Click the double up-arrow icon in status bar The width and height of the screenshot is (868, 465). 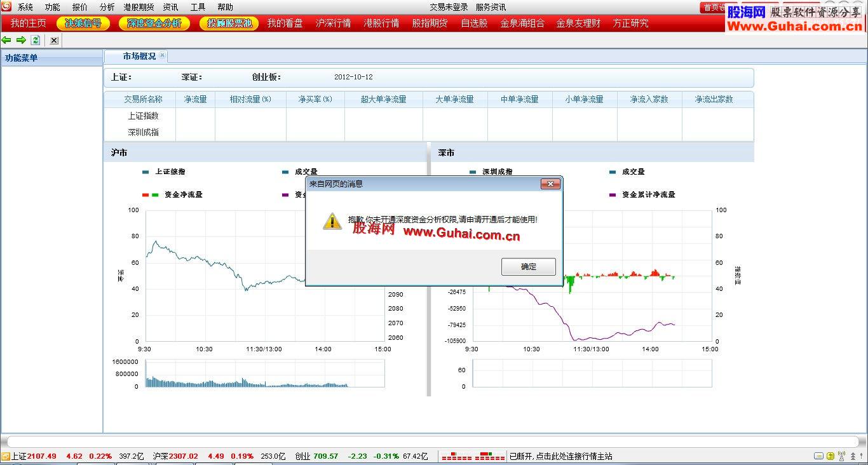tap(851, 456)
